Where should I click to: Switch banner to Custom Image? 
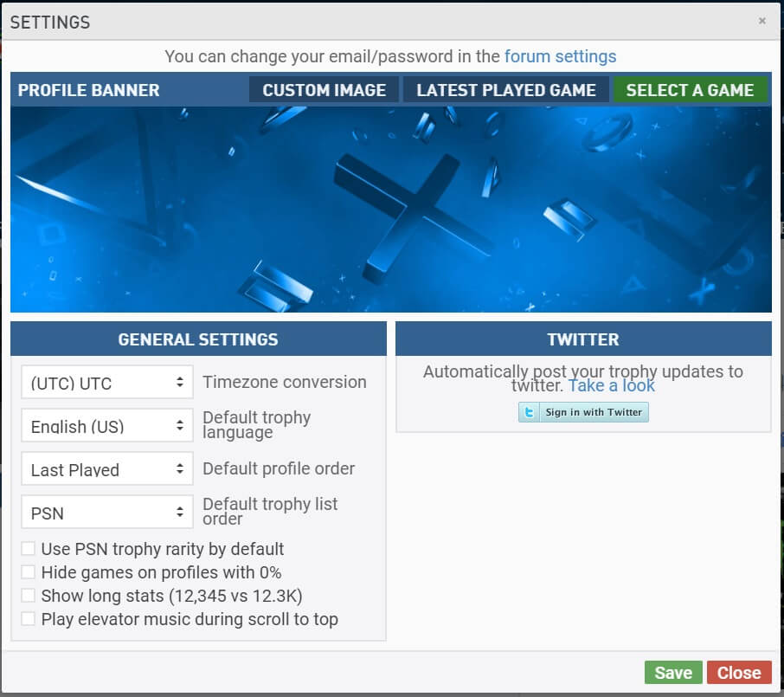(x=324, y=90)
